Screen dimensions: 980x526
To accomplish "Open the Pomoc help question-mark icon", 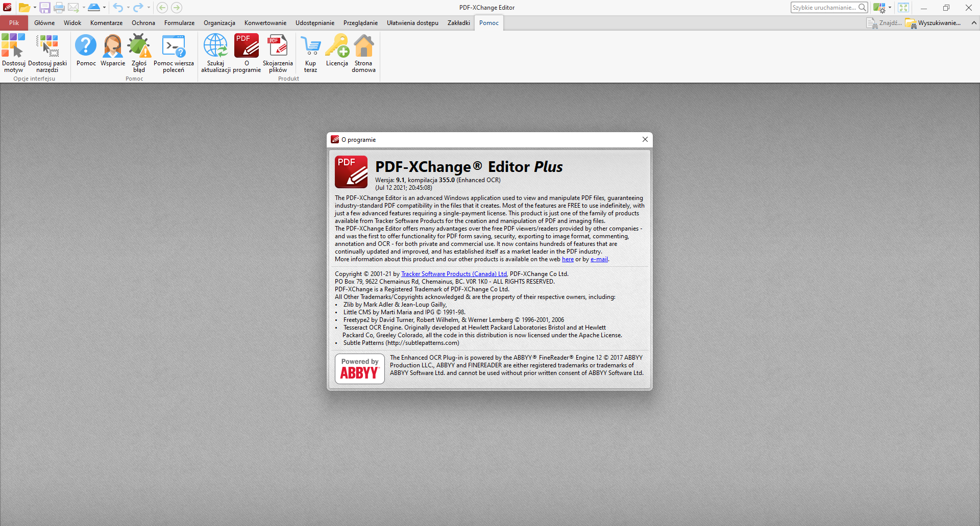I will pos(86,50).
